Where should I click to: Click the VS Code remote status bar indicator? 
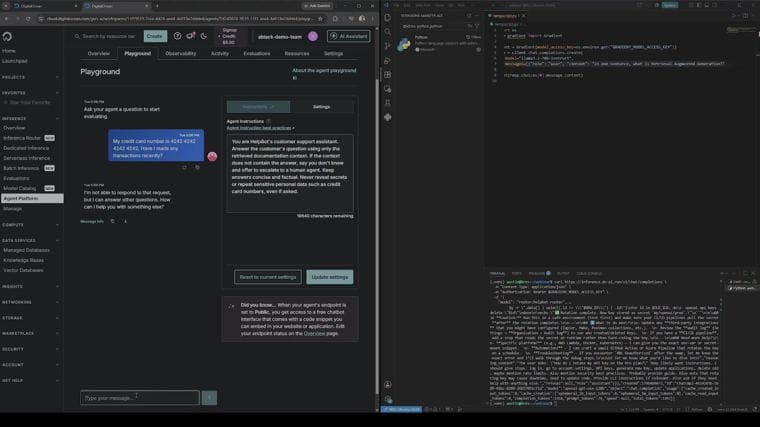click(402, 410)
